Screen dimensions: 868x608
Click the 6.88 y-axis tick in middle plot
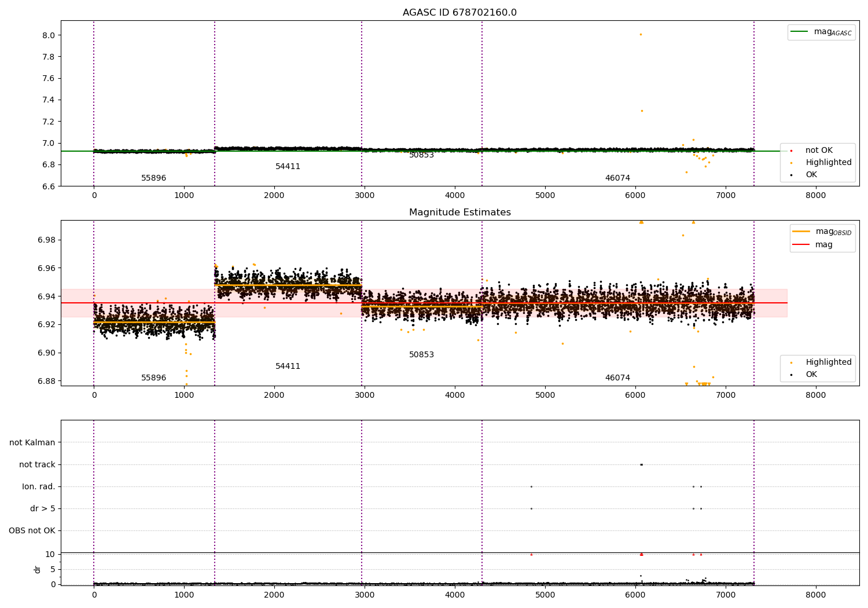pos(46,382)
